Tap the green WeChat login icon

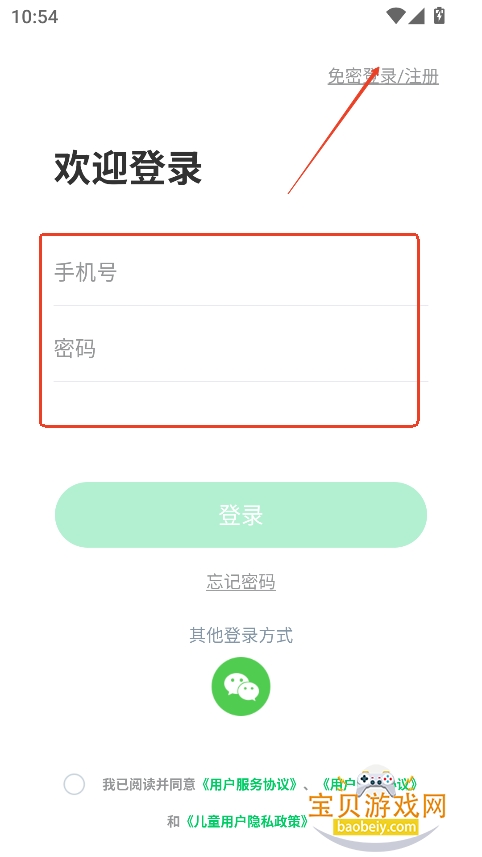[x=240, y=686]
